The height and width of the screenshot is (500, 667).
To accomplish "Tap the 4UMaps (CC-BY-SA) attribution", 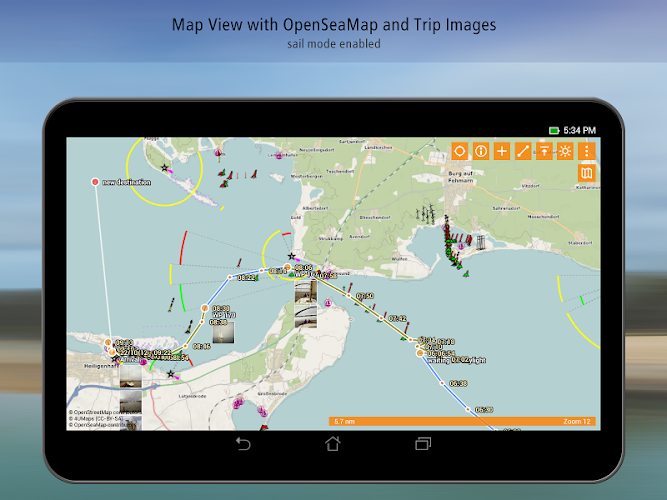I will pos(96,419).
